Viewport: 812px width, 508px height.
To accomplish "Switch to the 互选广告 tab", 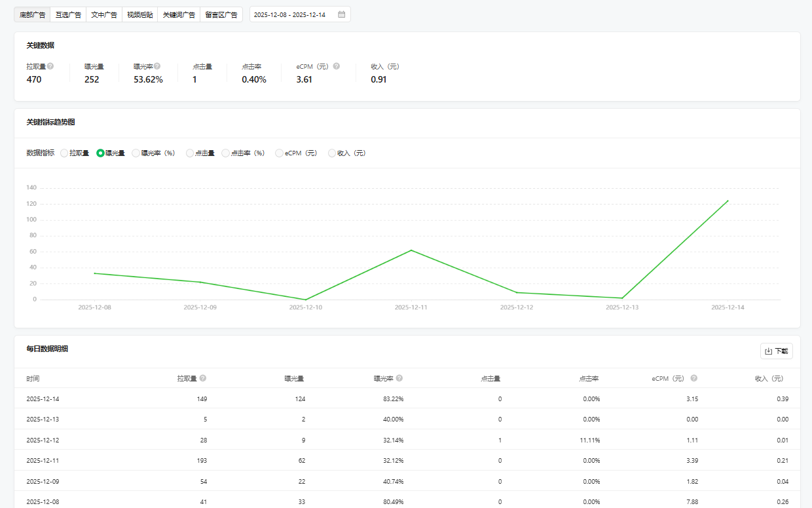I will 68,14.
